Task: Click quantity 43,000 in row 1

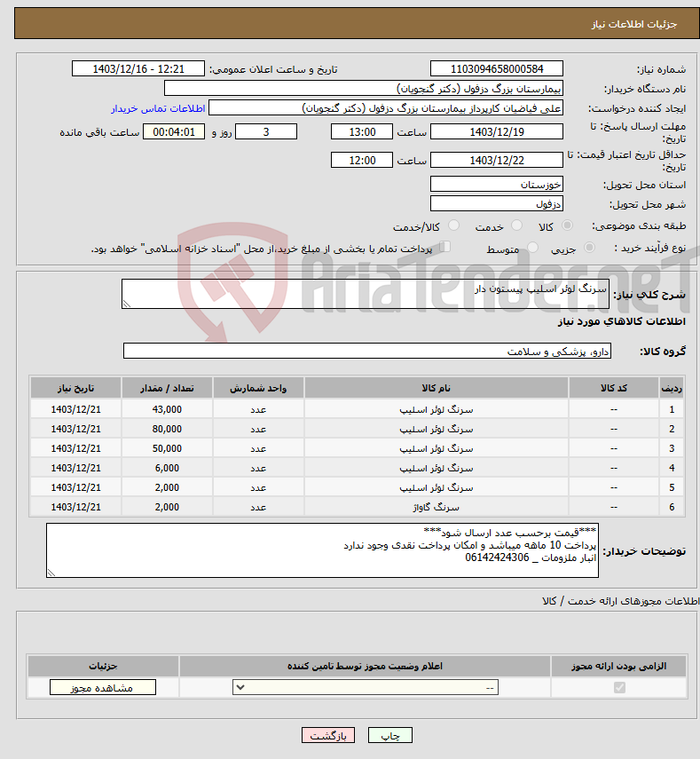Action: pyautogui.click(x=167, y=409)
